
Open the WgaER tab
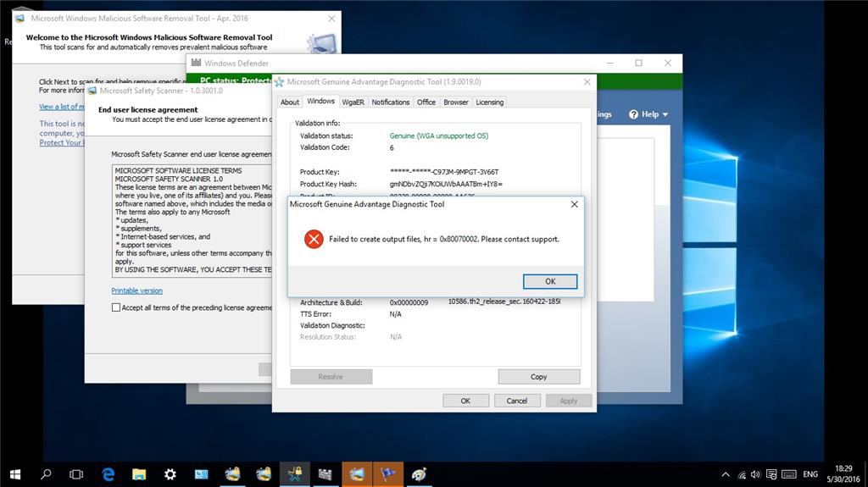coord(353,102)
